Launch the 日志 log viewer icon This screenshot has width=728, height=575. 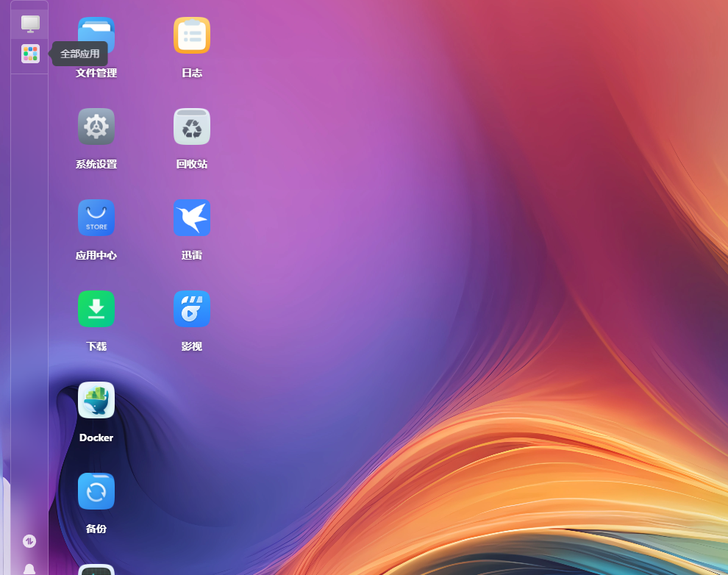[192, 35]
